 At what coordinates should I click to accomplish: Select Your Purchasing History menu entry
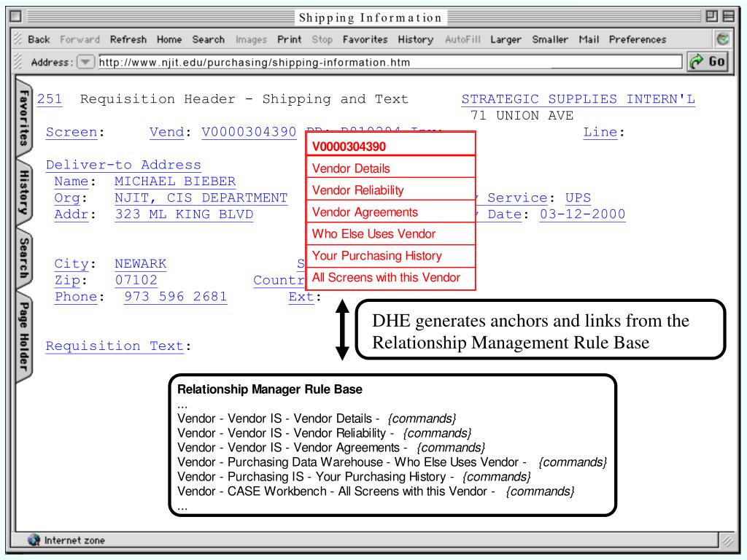(391, 256)
